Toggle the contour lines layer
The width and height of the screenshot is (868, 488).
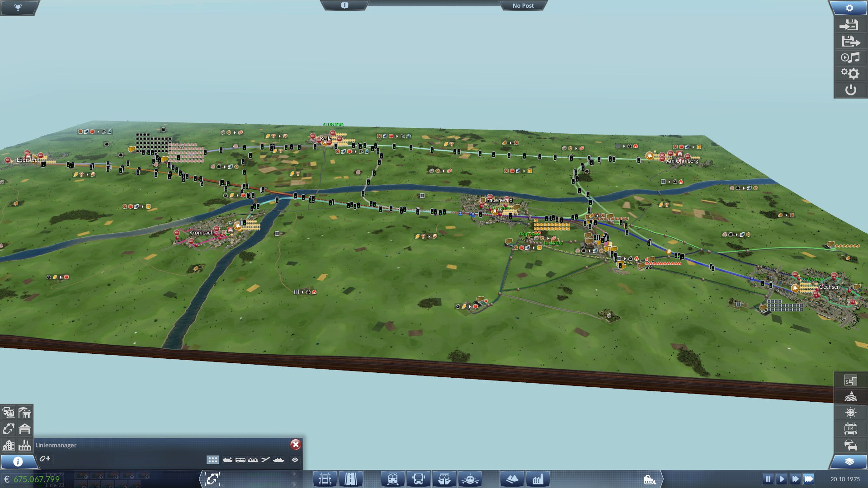tap(850, 397)
